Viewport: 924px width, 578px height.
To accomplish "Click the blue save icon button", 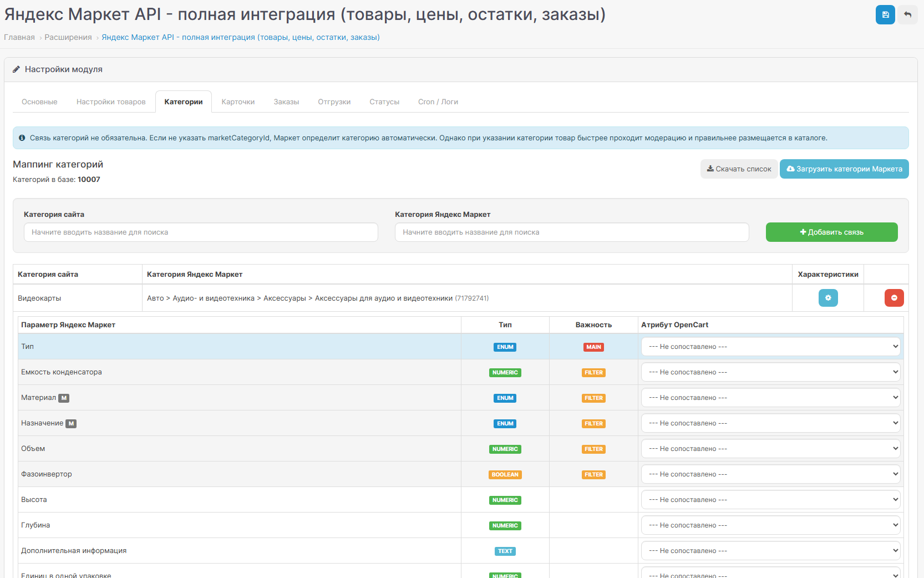I will 885,15.
